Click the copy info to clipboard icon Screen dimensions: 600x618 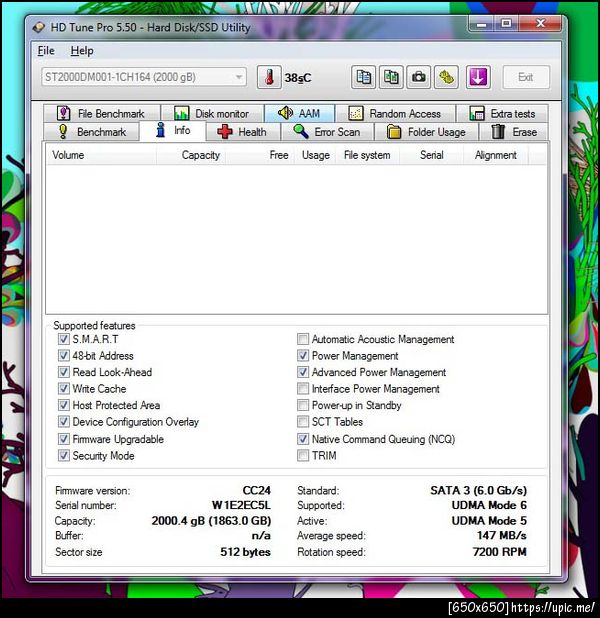[x=363, y=77]
